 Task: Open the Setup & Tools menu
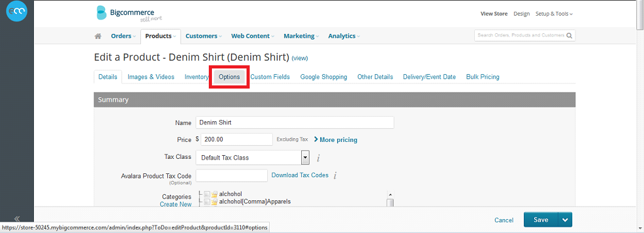click(x=553, y=14)
